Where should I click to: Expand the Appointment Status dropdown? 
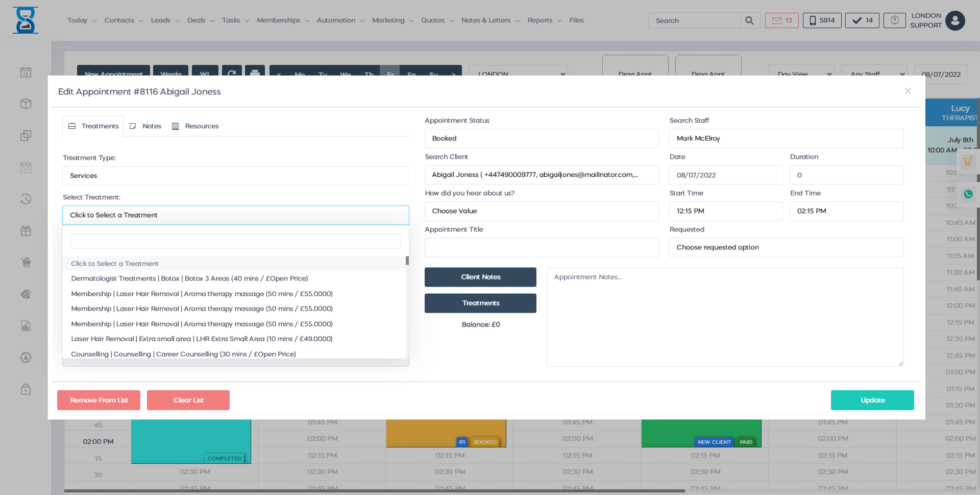[x=541, y=138]
